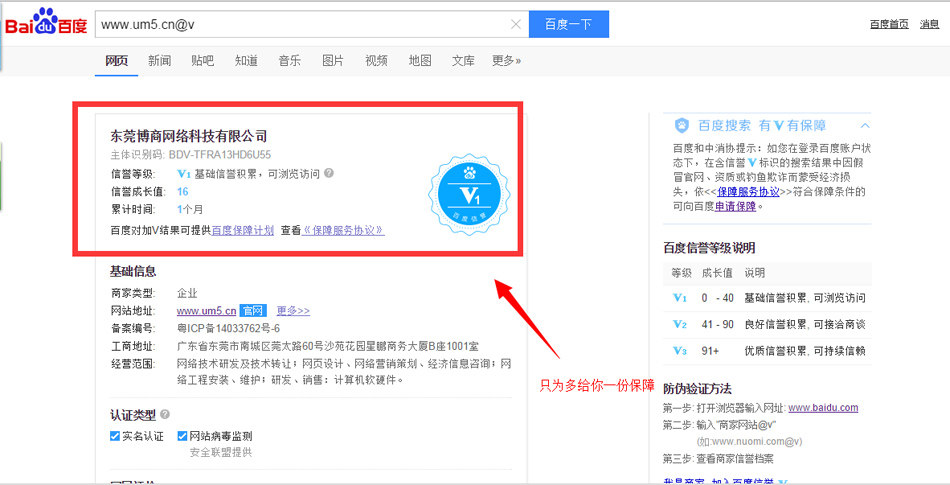
Task: Open the 图片 search tab
Action: [333, 61]
